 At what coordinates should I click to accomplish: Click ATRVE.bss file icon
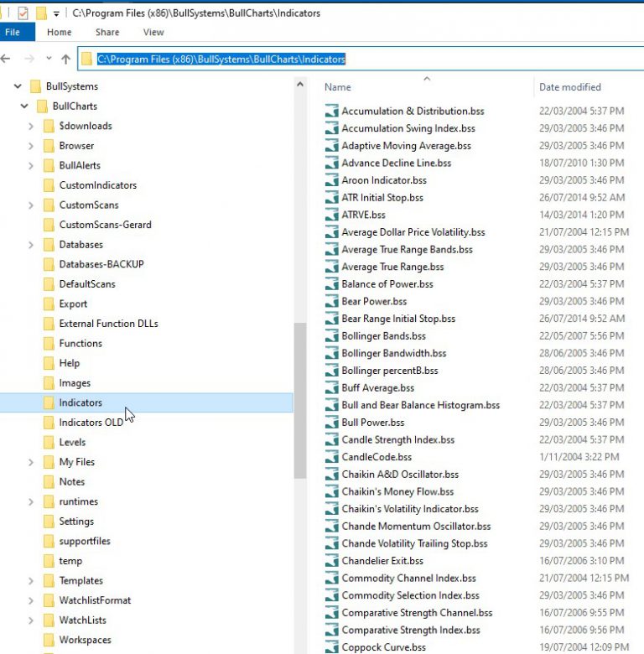pyautogui.click(x=331, y=215)
